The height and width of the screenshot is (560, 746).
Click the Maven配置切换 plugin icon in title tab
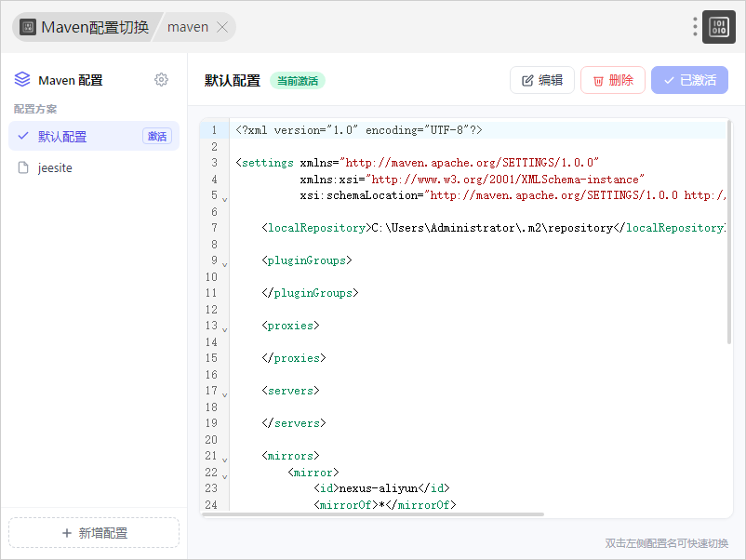(x=28, y=27)
